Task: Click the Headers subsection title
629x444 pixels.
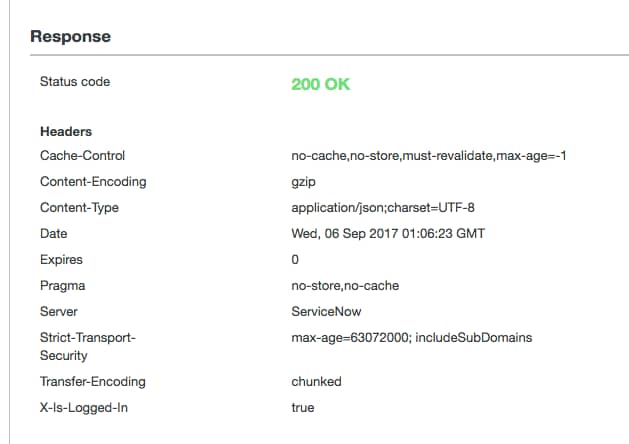Action: pos(66,132)
